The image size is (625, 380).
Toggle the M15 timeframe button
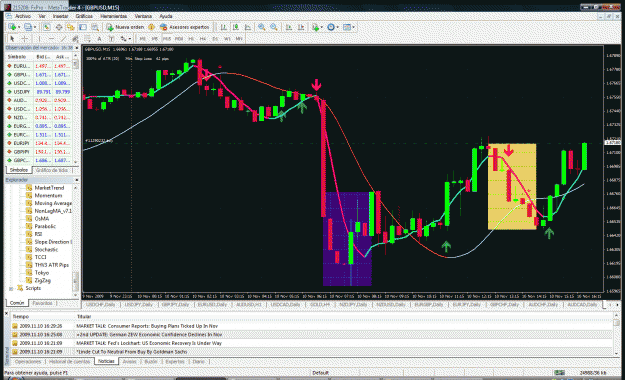coord(167,39)
